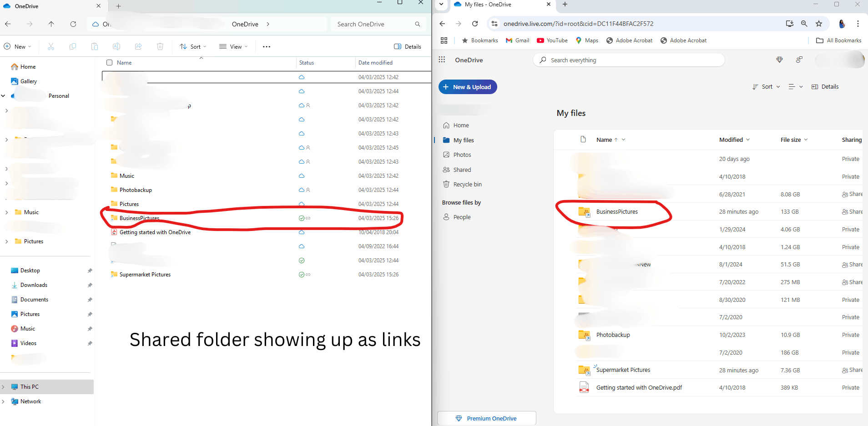868x426 pixels.
Task: Open the Gmail bookmark
Action: [518, 40]
